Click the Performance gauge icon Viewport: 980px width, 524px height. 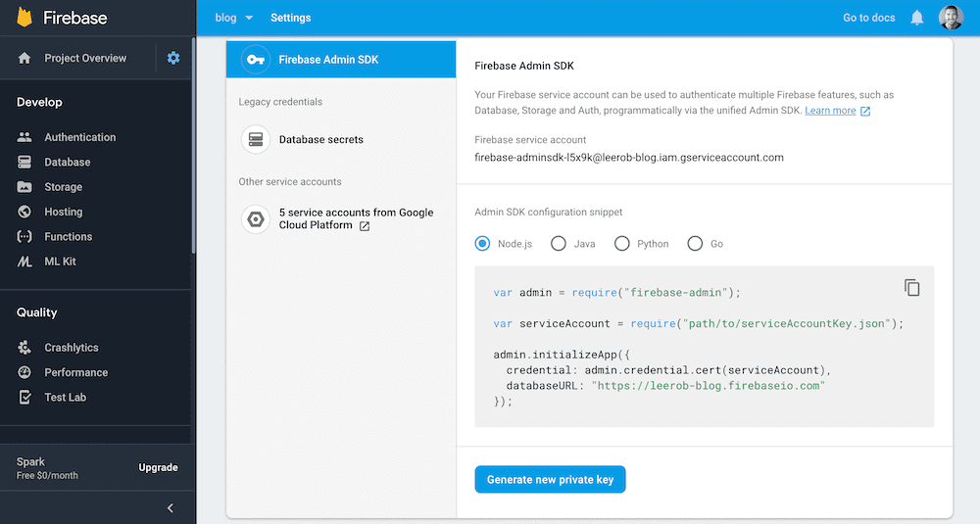(x=24, y=372)
